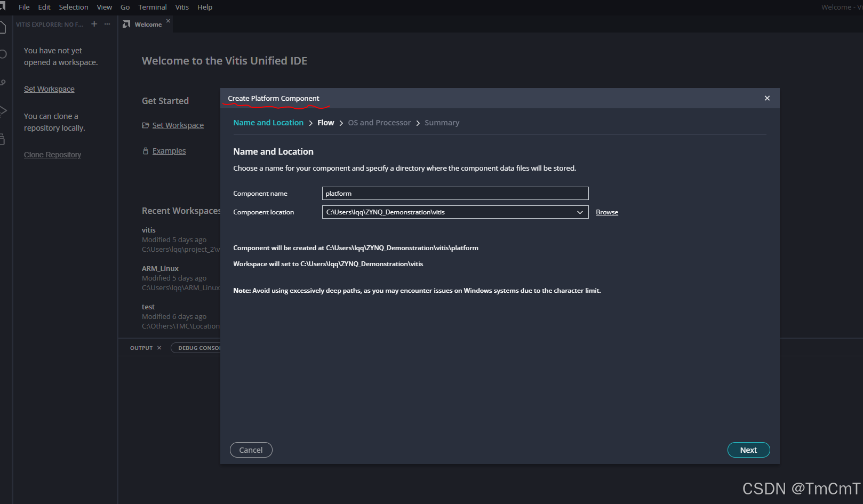863x504 pixels.
Task: Close the OUTPUT panel tab
Action: 159,348
